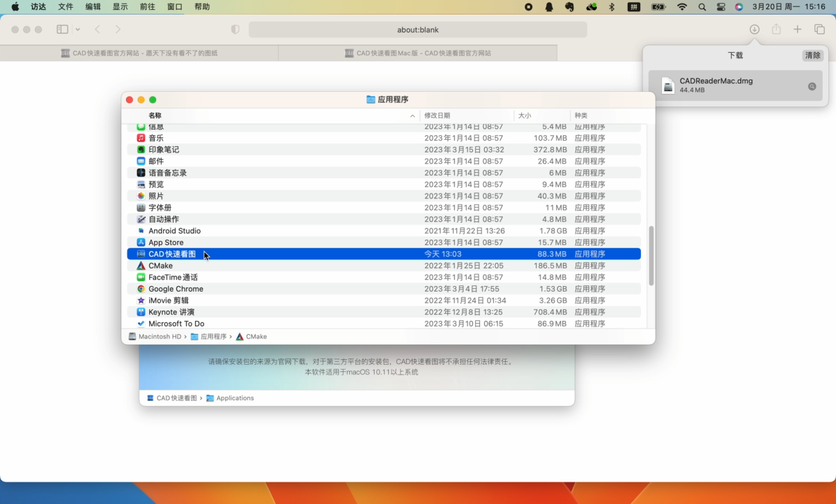
Task: Select the Keynote app icon
Action: coord(141,312)
